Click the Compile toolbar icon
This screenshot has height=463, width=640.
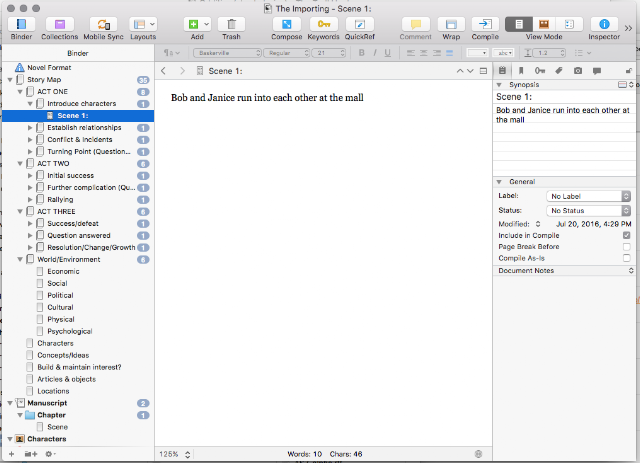(485, 24)
